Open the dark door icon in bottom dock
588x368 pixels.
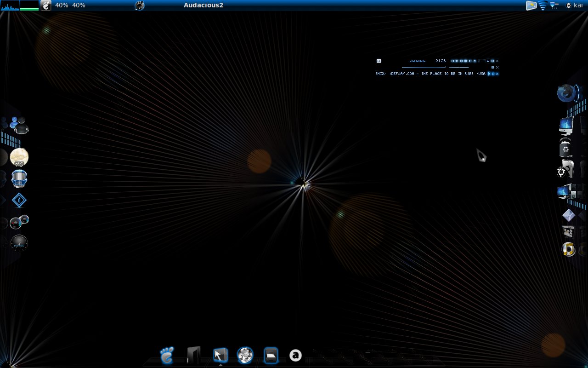pyautogui.click(x=193, y=355)
